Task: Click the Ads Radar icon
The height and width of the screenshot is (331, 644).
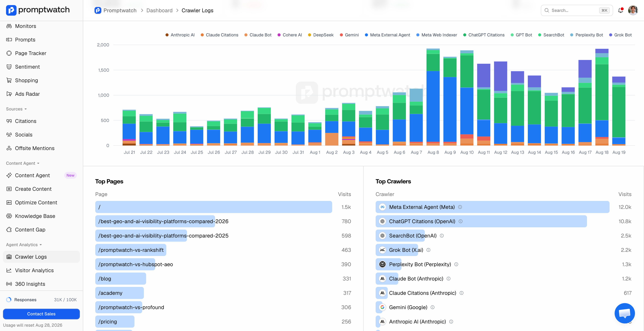Action: tap(9, 94)
